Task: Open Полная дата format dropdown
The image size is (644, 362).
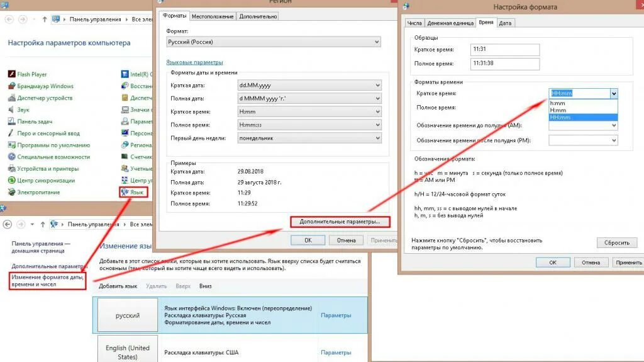Action: click(x=309, y=98)
